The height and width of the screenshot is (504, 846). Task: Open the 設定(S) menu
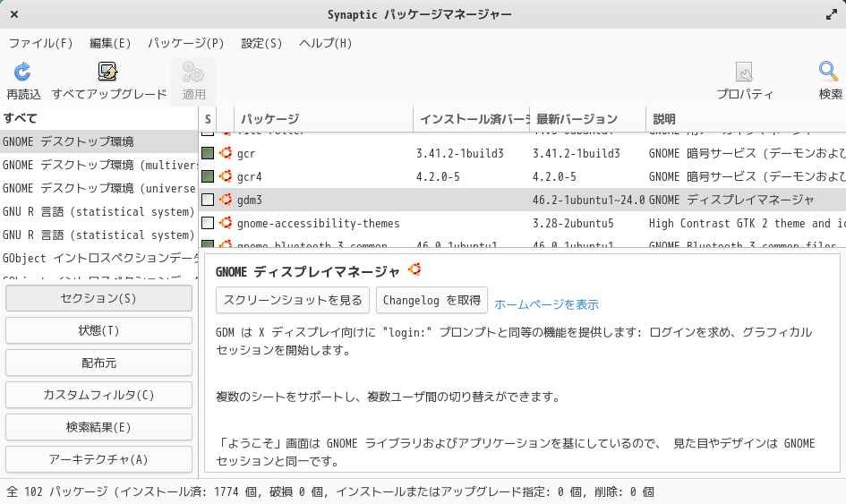point(261,43)
